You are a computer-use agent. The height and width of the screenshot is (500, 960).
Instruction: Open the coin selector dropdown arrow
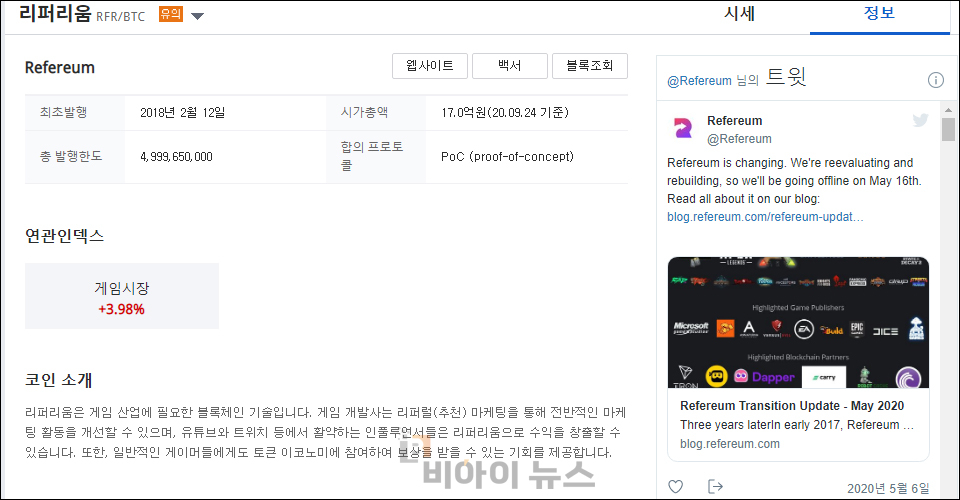(197, 16)
